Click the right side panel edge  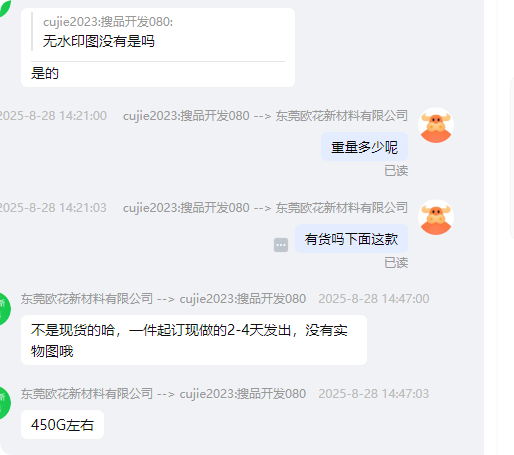[512, 158]
